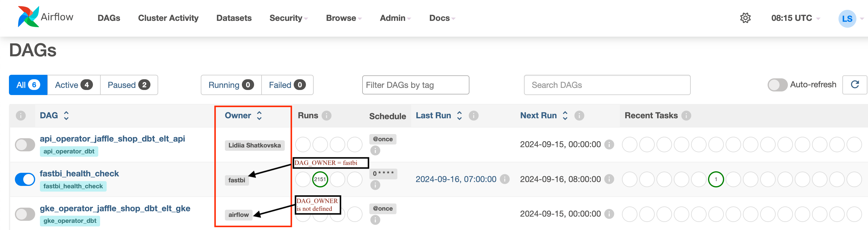Click info icon next to Runs header
The width and height of the screenshot is (868, 230).
[326, 116]
